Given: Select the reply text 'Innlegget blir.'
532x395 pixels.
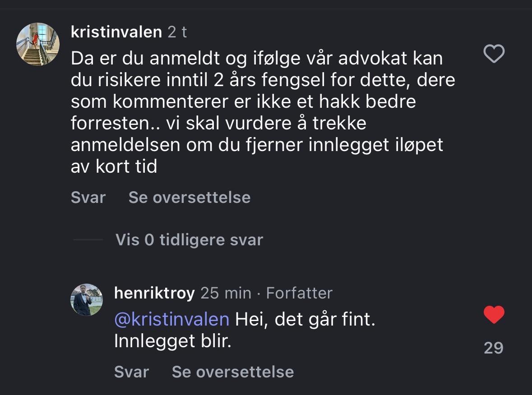Looking at the screenshot, I should point(172,341).
